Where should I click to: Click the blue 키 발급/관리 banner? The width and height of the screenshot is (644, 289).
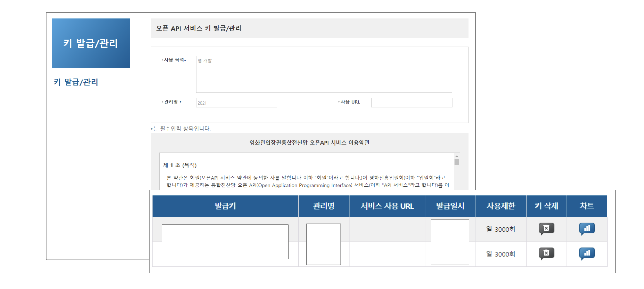tap(91, 43)
